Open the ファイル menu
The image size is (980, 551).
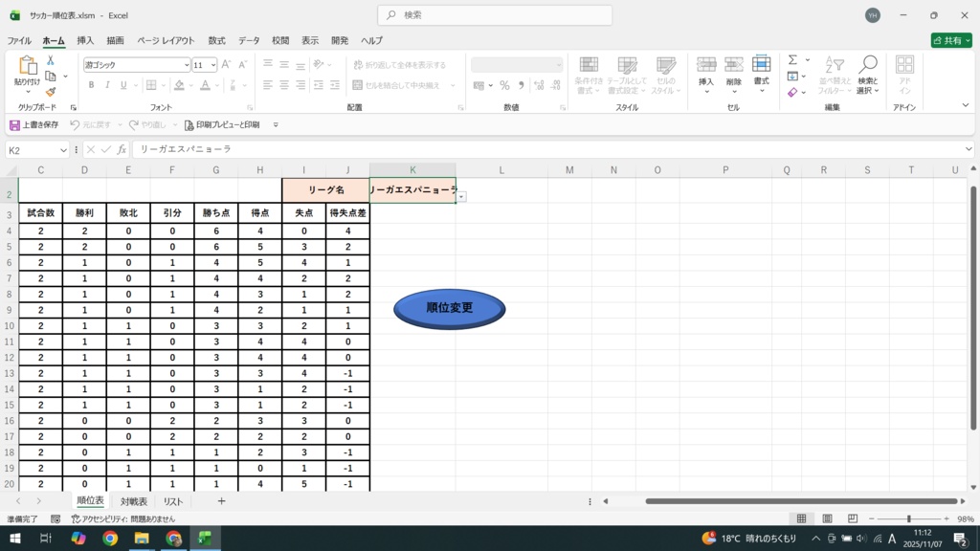coord(19,40)
